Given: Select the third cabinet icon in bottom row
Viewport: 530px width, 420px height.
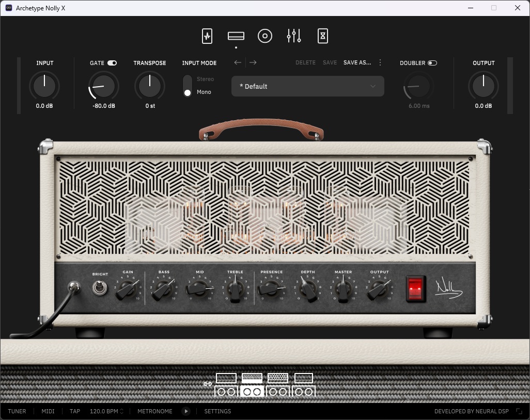Looking at the screenshot, I should point(278,391).
